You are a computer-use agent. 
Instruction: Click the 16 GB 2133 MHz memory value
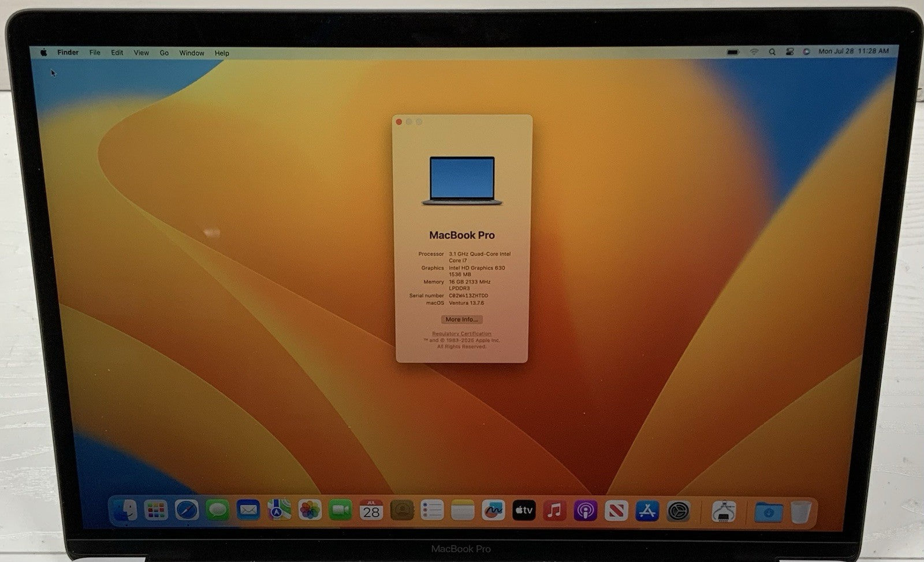470,285
